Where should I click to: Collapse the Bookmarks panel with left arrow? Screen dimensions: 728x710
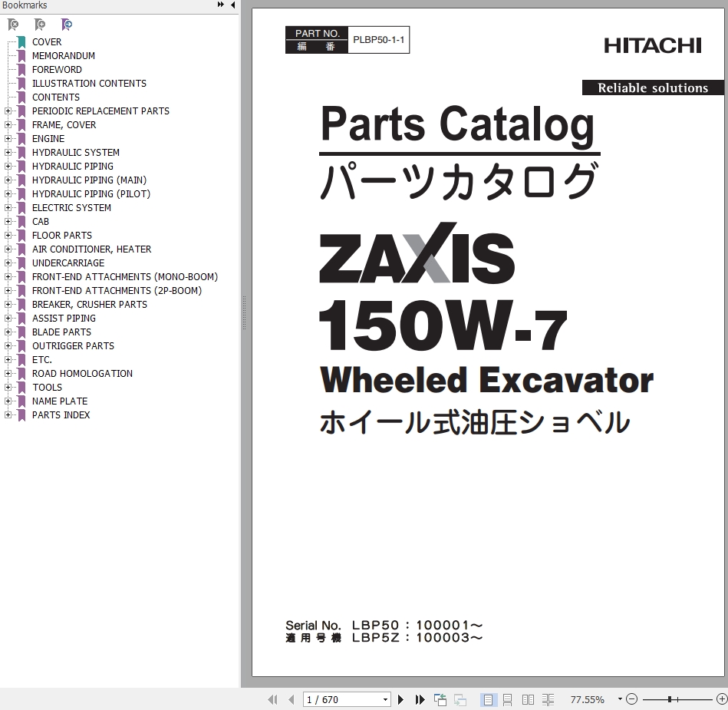click(232, 5)
